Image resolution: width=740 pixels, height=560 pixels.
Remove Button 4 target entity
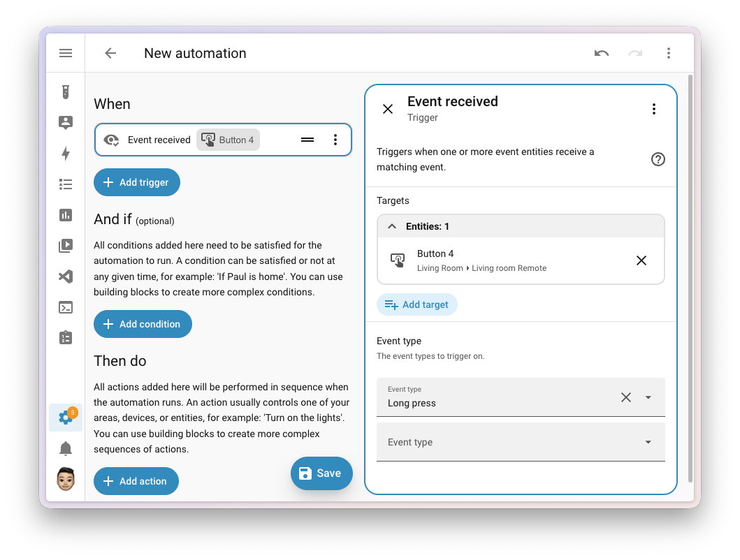(641, 260)
